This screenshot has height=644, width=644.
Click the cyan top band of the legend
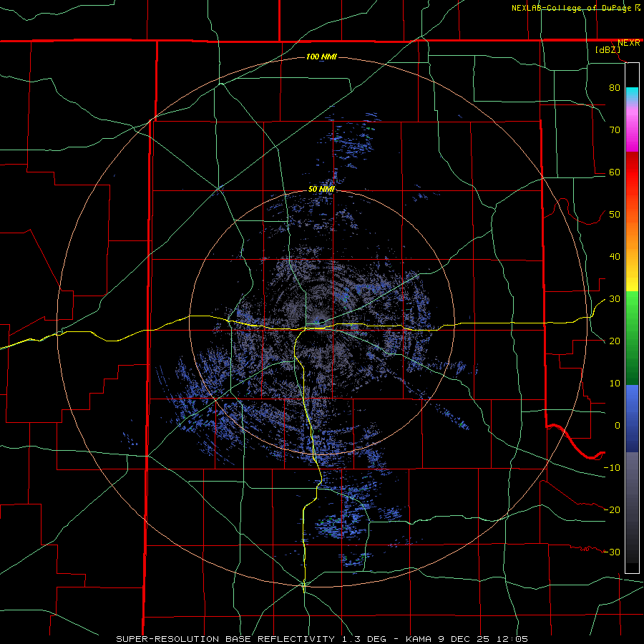(x=632, y=94)
